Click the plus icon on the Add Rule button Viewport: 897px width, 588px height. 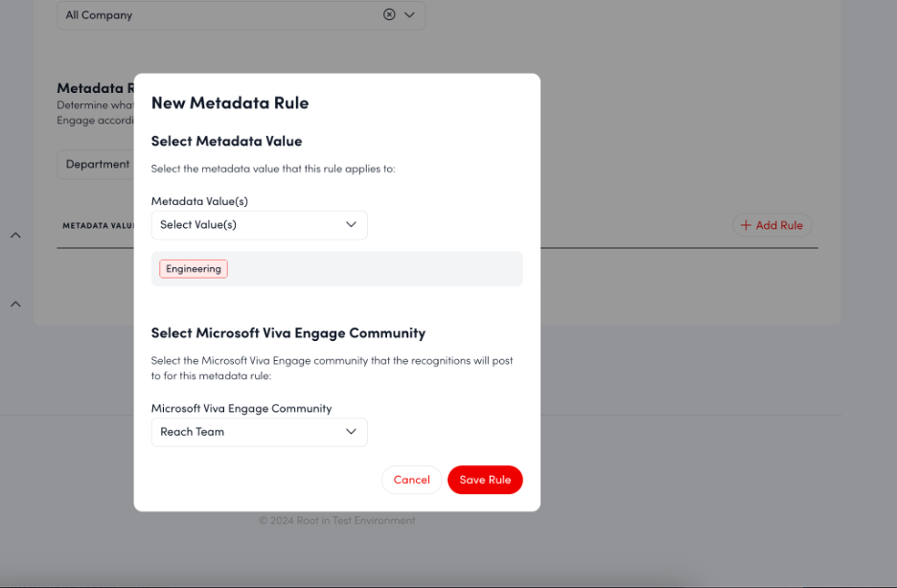pyautogui.click(x=746, y=225)
